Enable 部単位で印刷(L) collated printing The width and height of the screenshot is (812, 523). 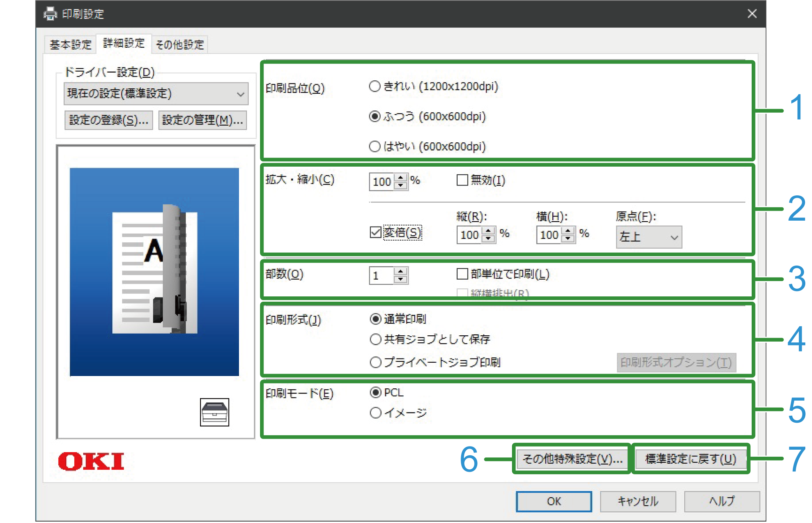click(462, 275)
